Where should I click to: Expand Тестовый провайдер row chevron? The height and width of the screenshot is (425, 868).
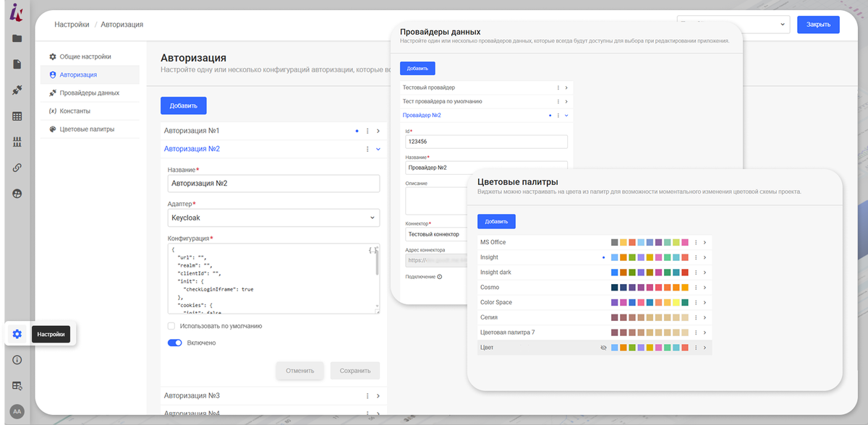coord(566,87)
